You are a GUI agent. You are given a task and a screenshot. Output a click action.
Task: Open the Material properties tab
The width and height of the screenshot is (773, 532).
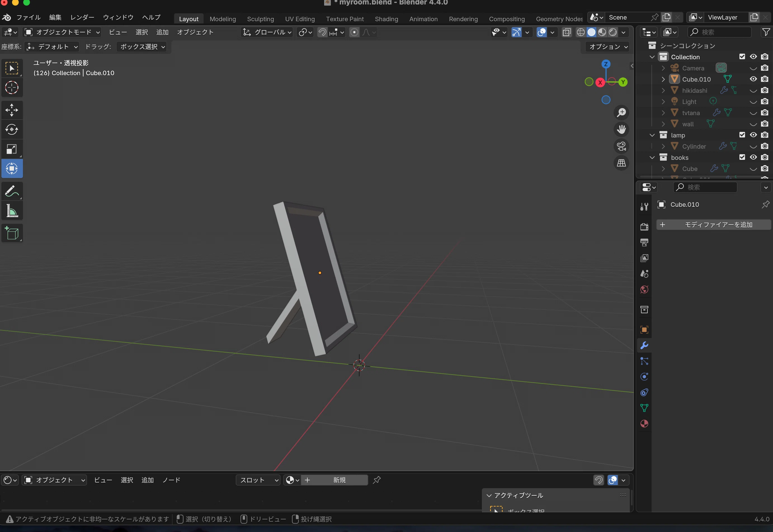click(x=644, y=424)
